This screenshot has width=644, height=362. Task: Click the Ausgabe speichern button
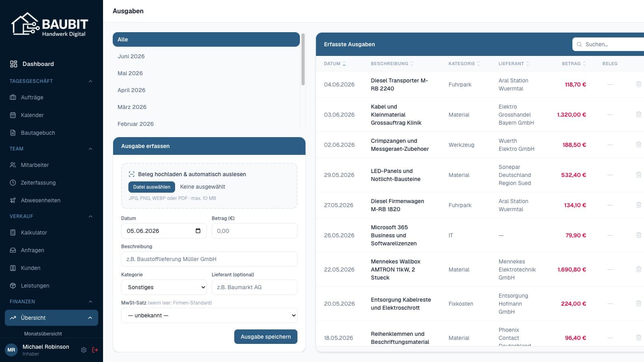point(266,337)
